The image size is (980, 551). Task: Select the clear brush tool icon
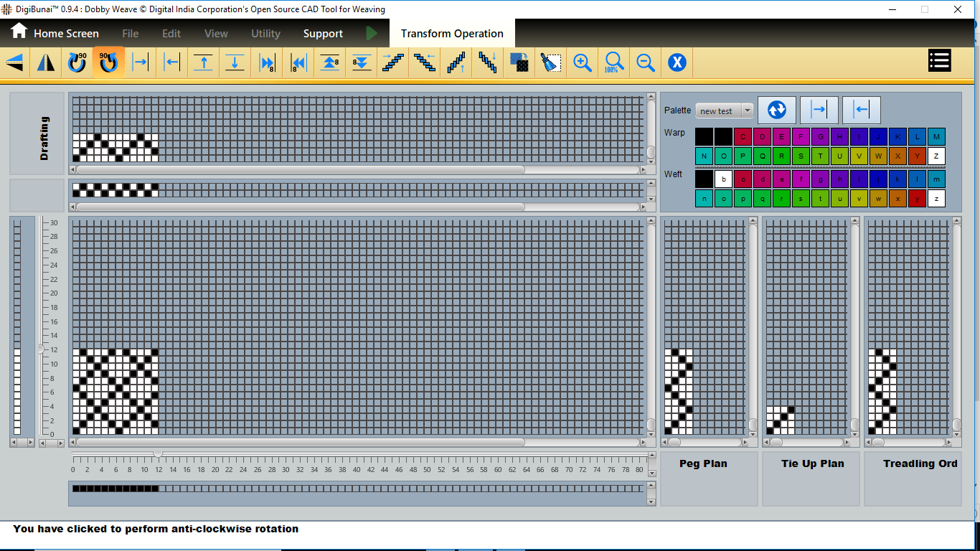click(551, 62)
